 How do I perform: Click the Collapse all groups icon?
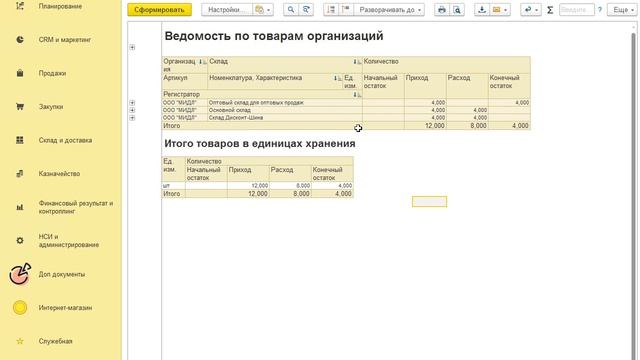[331, 10]
